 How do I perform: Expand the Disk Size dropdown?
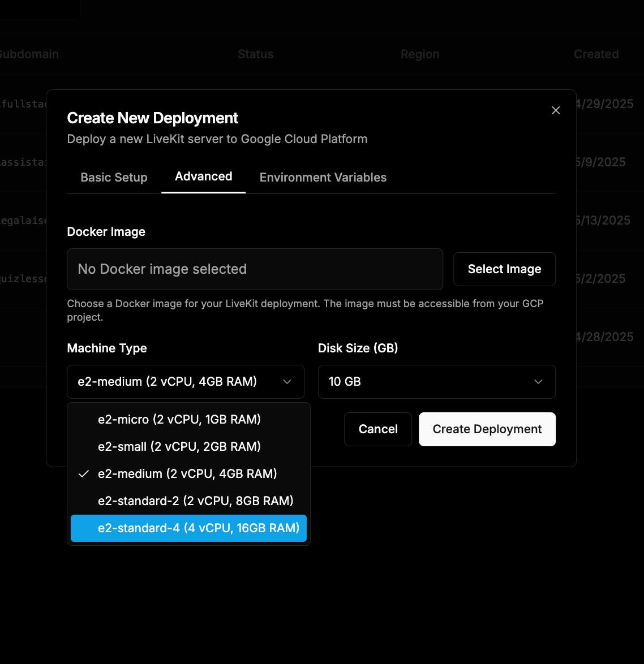coord(436,382)
